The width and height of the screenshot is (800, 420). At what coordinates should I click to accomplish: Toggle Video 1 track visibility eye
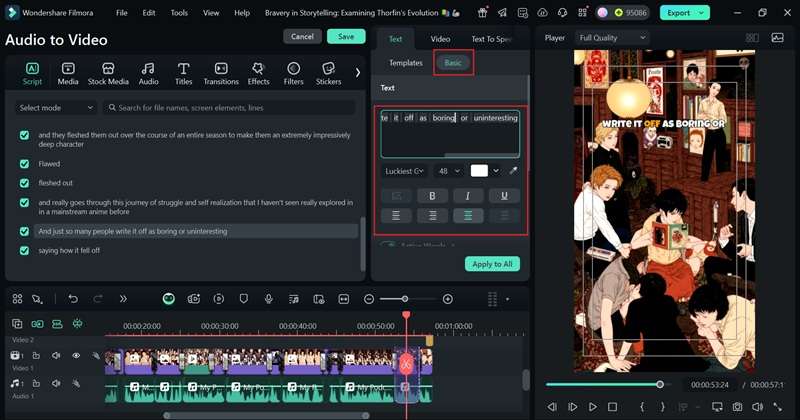click(x=76, y=356)
